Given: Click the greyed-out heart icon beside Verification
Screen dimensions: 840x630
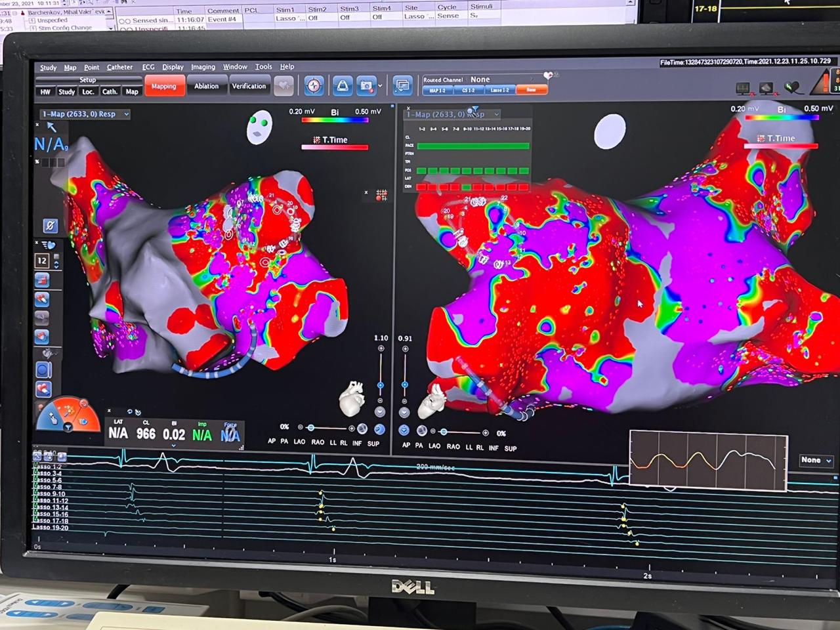Looking at the screenshot, I should click(283, 86).
